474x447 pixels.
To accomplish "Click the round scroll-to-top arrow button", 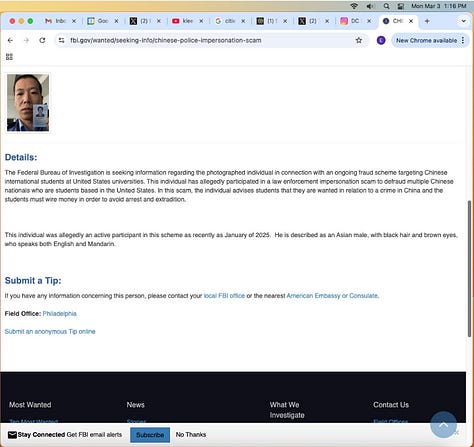I will 443,425.
